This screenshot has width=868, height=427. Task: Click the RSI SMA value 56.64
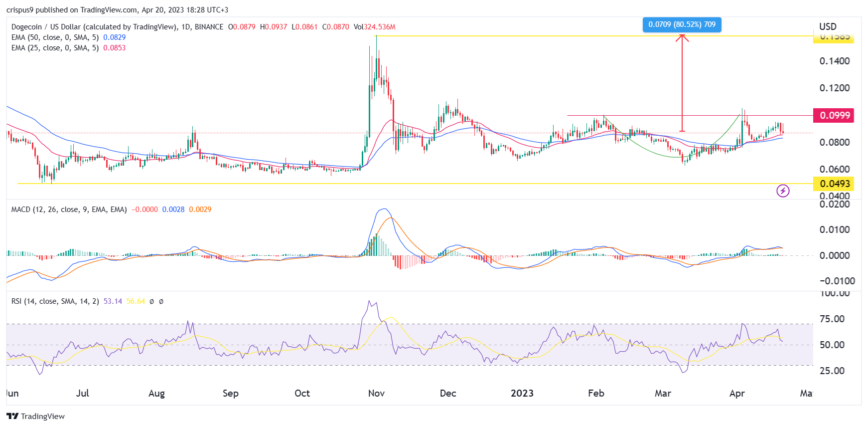[x=136, y=301]
